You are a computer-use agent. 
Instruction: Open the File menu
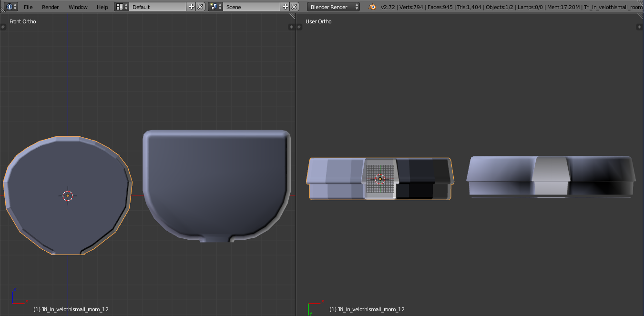[x=28, y=7]
